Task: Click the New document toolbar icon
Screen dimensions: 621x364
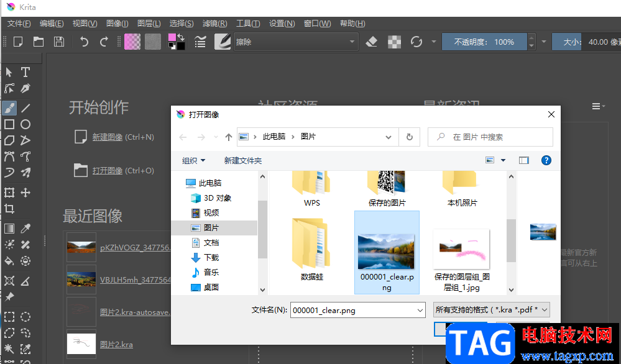Action: 18,42
